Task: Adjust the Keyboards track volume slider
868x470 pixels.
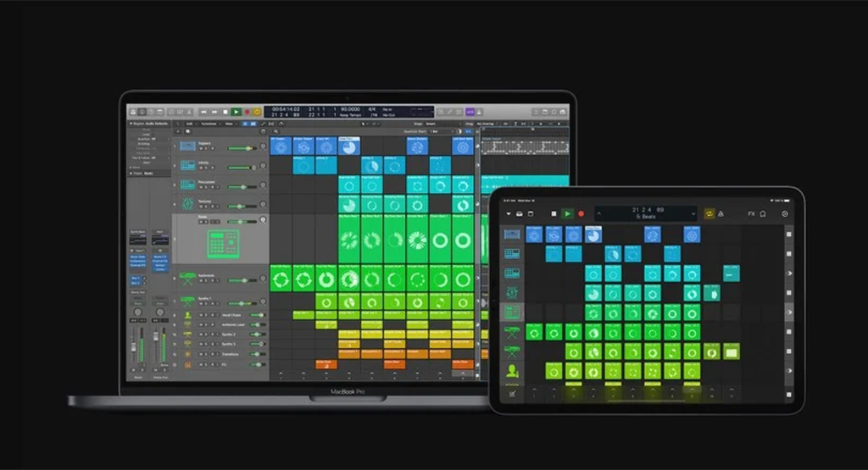Action: pos(242,280)
